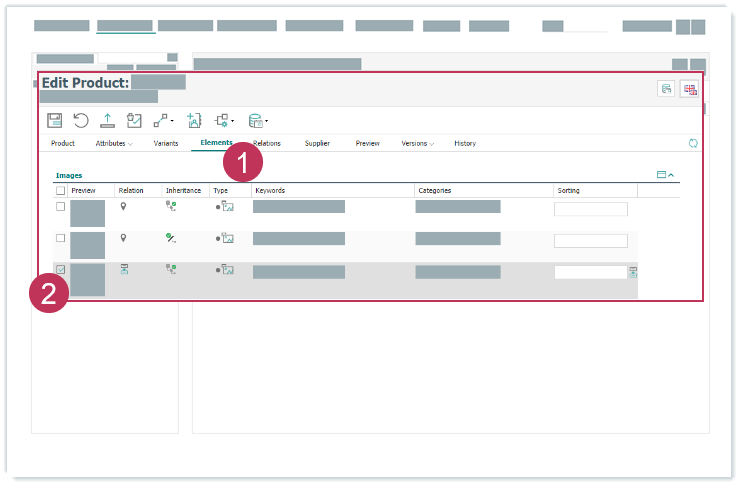Viewport: 741px width, 487px height.
Task: Click the refresh icon right of tabs
Action: 693,144
